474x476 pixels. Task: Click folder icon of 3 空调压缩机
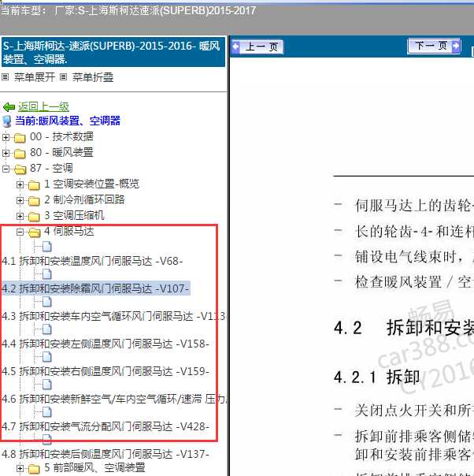[x=34, y=217]
